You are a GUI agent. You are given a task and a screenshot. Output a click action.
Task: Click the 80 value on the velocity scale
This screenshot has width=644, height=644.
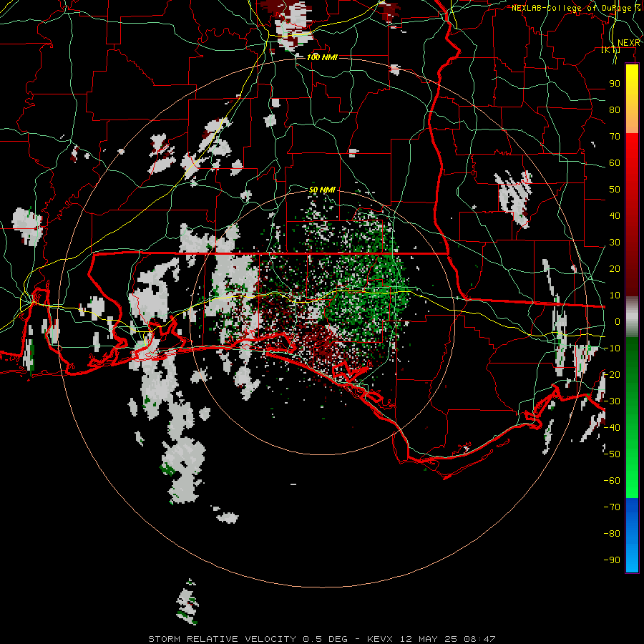[x=615, y=110]
